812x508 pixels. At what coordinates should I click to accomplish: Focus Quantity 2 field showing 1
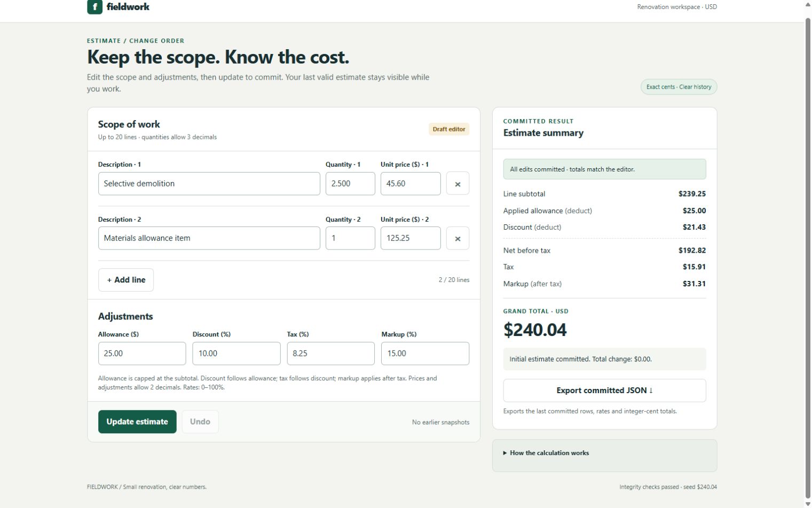[350, 238]
